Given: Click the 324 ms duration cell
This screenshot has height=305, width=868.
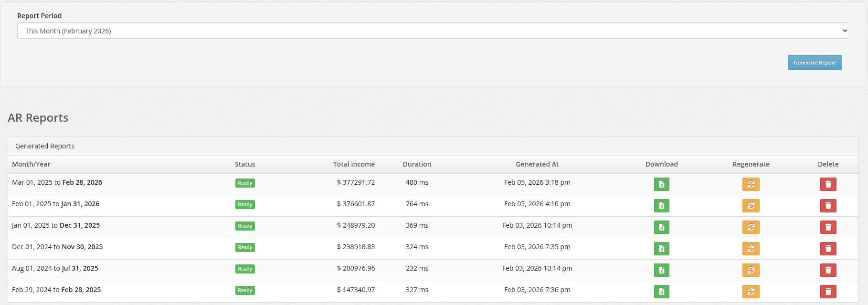Looking at the screenshot, I should click(417, 247).
